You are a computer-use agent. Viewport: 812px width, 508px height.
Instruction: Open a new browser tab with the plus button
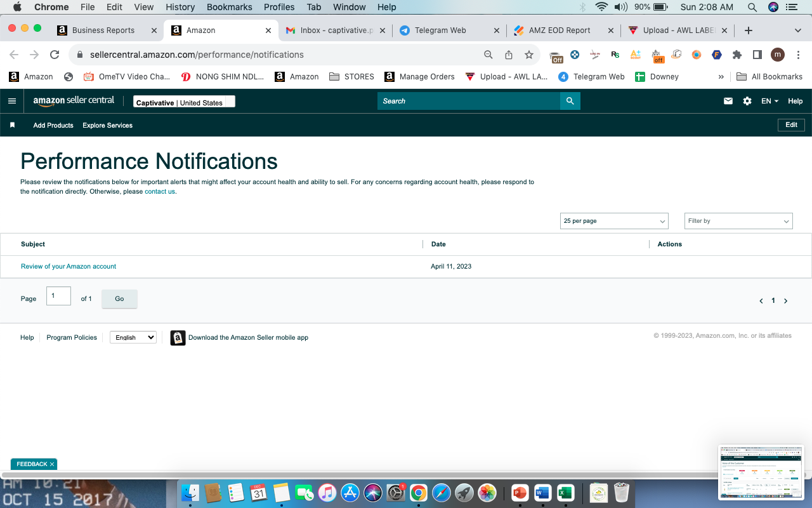(x=749, y=30)
